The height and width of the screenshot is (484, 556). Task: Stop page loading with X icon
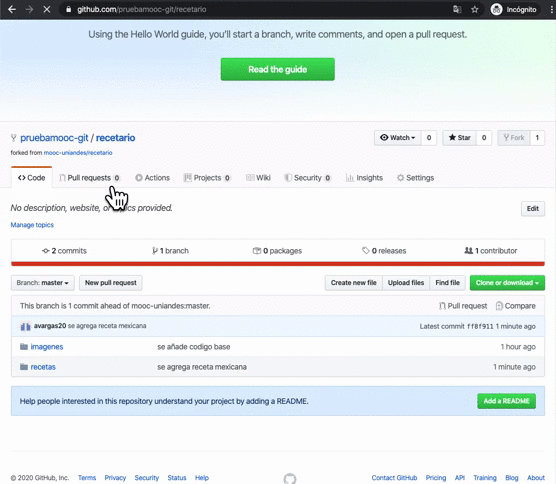46,9
